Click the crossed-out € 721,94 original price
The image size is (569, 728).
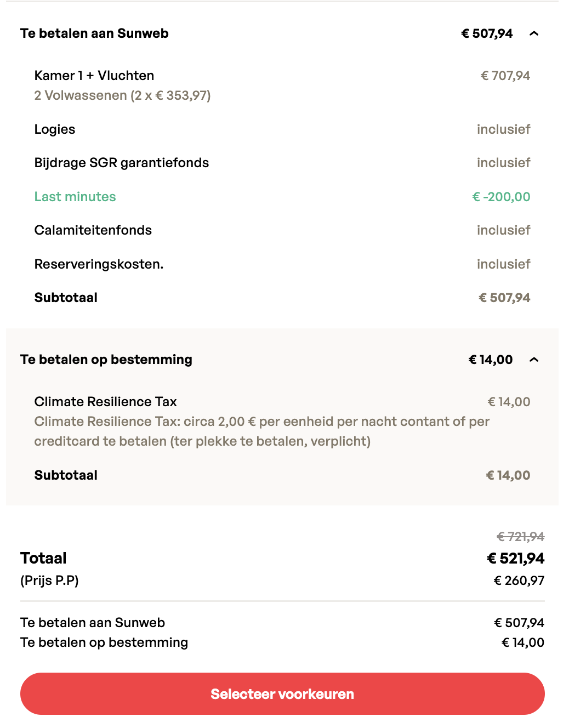[520, 537]
